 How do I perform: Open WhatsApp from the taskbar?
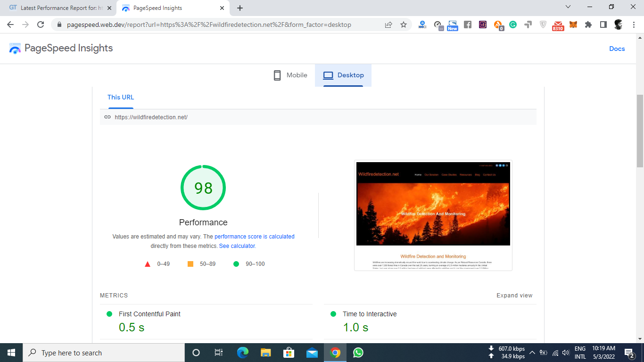point(358,353)
